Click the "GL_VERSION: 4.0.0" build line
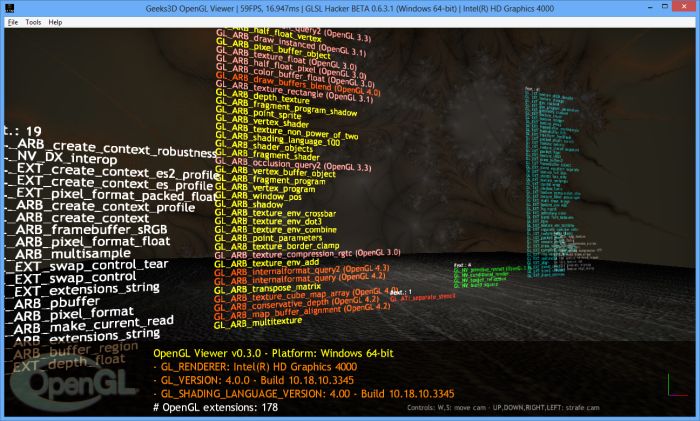This screenshot has width=700, height=421. coord(253,380)
